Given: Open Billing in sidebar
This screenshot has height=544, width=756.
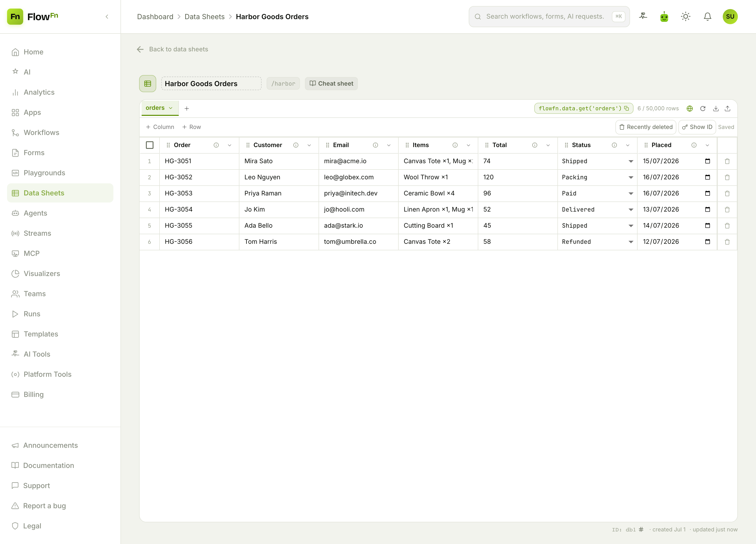Looking at the screenshot, I should [60, 394].
